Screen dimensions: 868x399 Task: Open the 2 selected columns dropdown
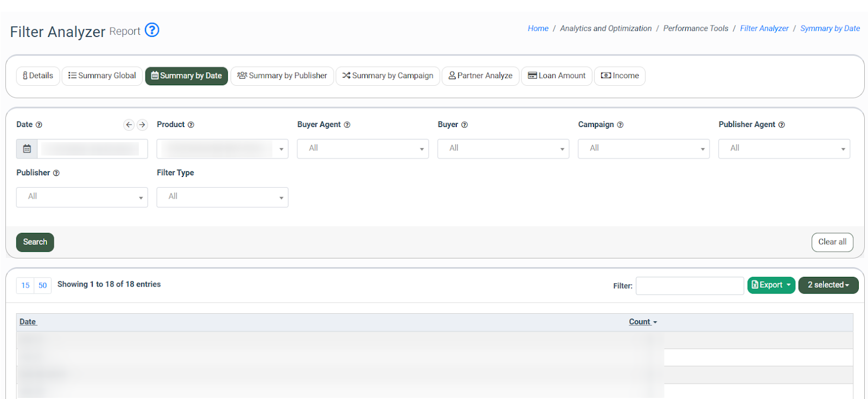[828, 285]
